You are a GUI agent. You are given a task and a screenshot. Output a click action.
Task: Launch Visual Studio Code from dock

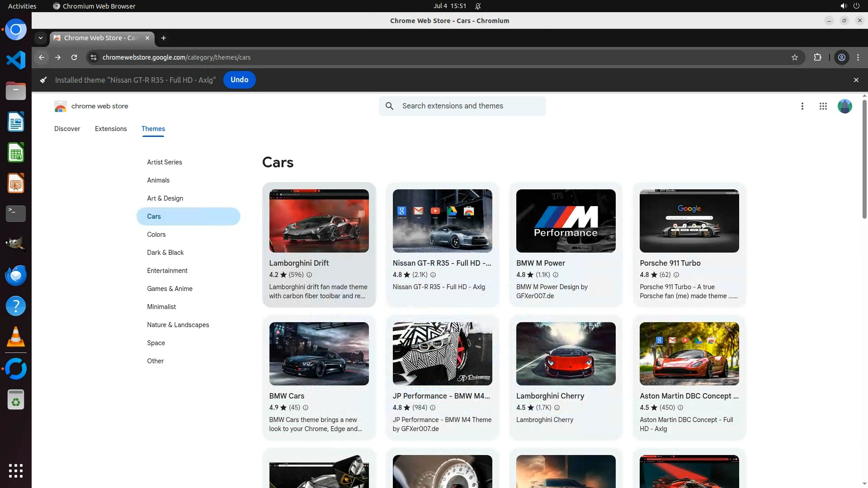pyautogui.click(x=16, y=60)
